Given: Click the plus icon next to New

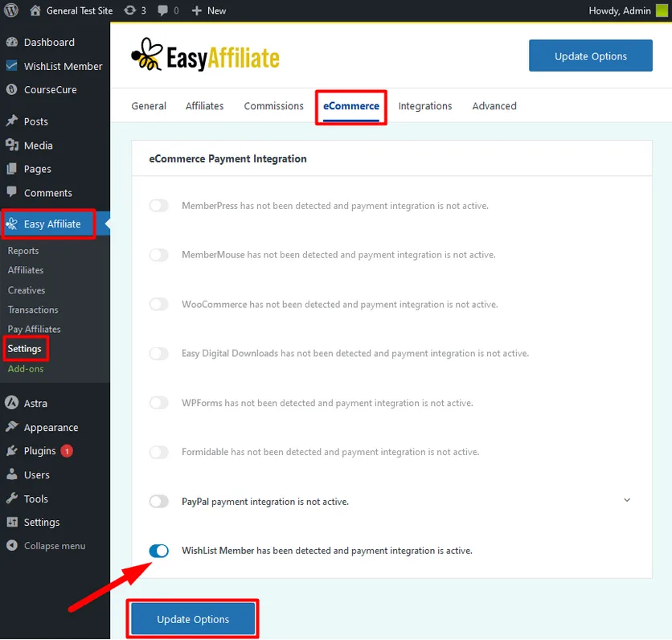Looking at the screenshot, I should 196,10.
